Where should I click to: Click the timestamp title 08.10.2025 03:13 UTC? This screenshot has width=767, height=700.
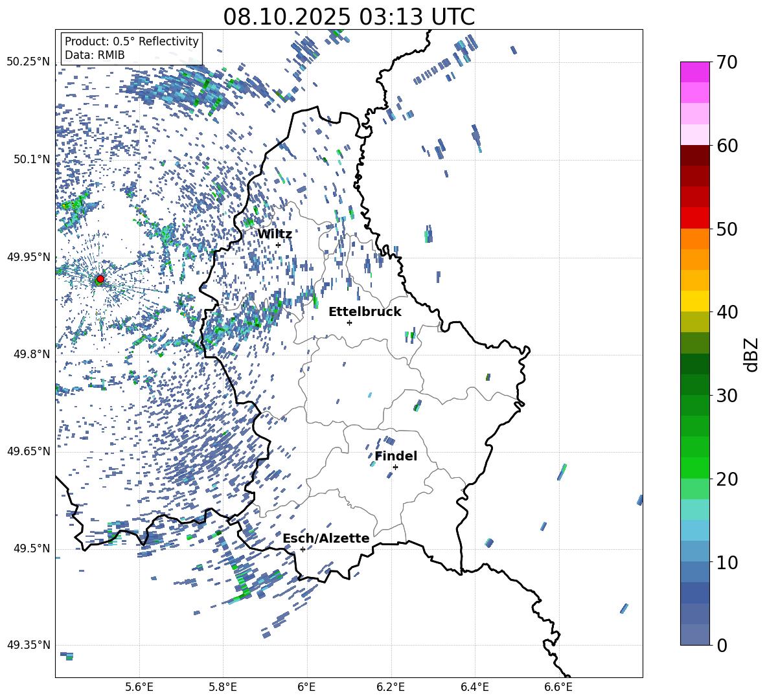(349, 17)
